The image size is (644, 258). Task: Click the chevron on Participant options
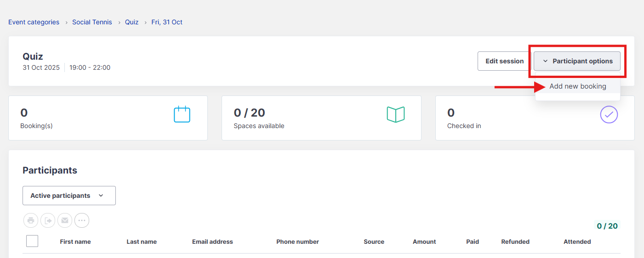545,61
